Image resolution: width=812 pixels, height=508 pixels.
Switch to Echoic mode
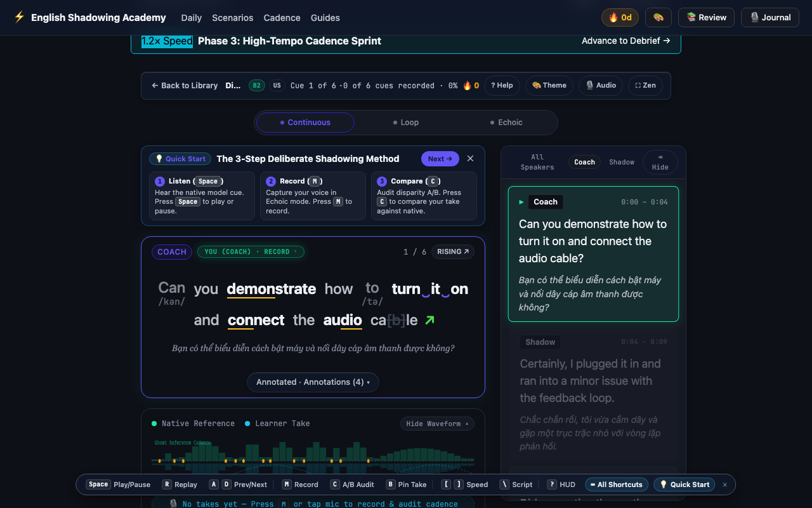coord(506,123)
